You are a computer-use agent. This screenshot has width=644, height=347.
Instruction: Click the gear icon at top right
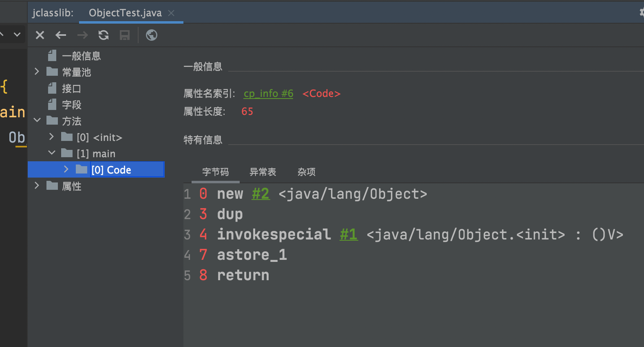tap(642, 13)
